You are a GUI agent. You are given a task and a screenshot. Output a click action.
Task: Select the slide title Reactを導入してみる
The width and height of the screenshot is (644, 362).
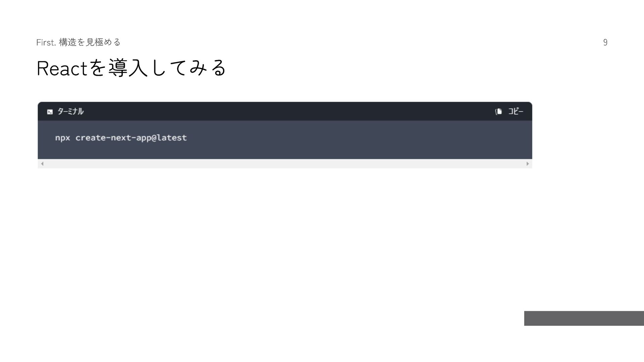(131, 68)
